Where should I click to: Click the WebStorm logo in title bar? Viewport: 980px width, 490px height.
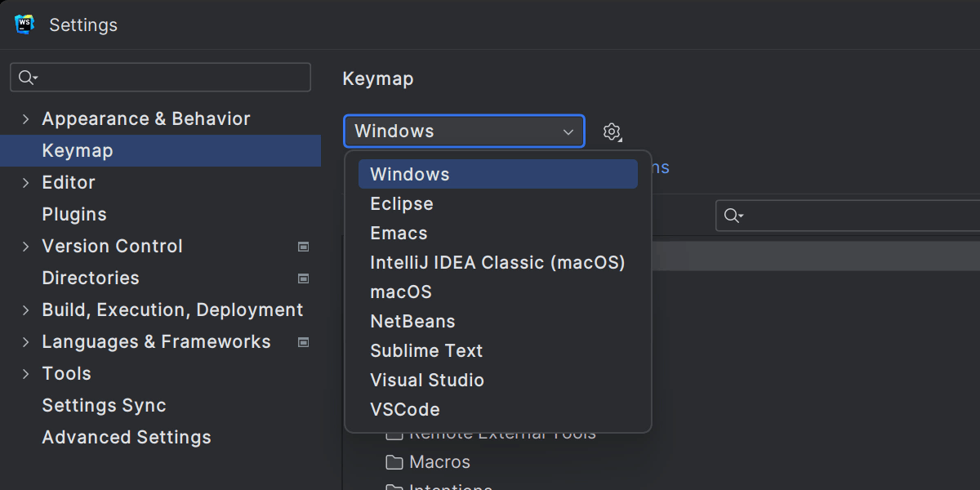pyautogui.click(x=24, y=24)
